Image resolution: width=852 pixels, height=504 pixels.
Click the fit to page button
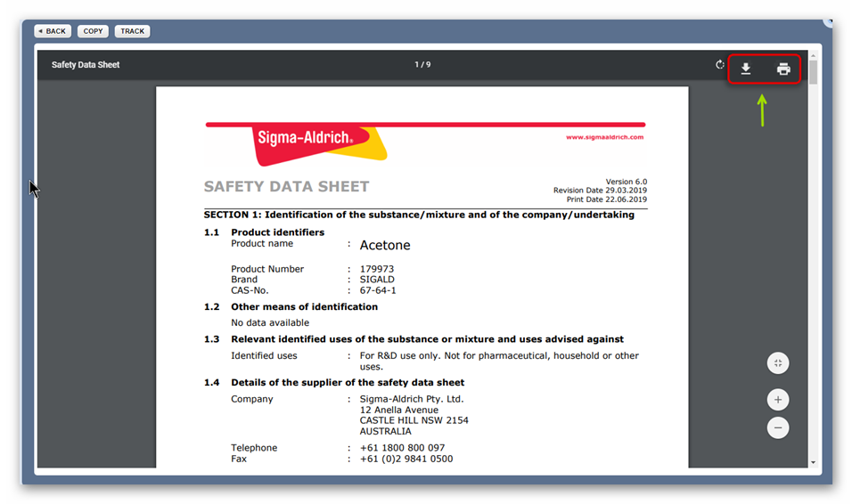click(x=777, y=363)
